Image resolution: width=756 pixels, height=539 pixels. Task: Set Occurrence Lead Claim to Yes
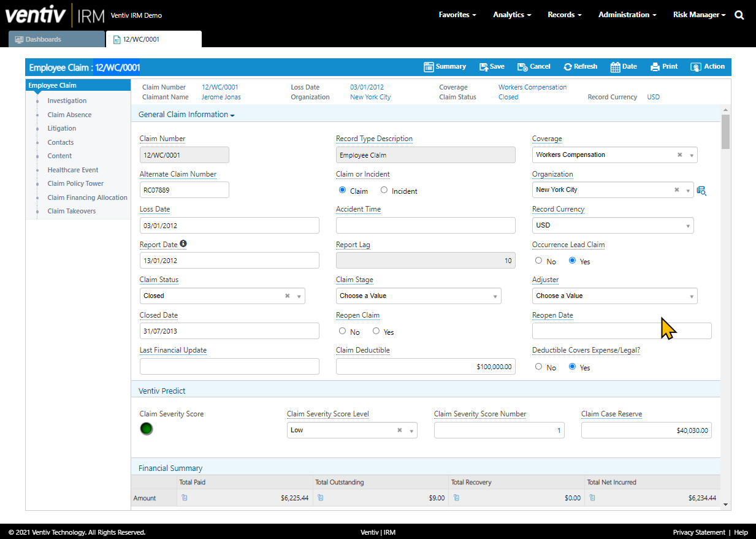pyautogui.click(x=572, y=261)
